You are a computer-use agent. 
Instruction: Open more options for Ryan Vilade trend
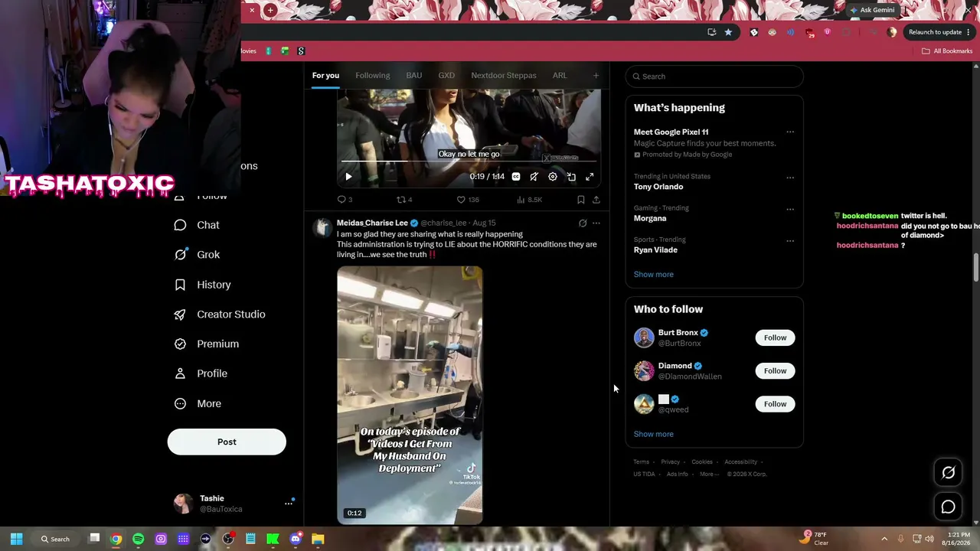tap(790, 240)
